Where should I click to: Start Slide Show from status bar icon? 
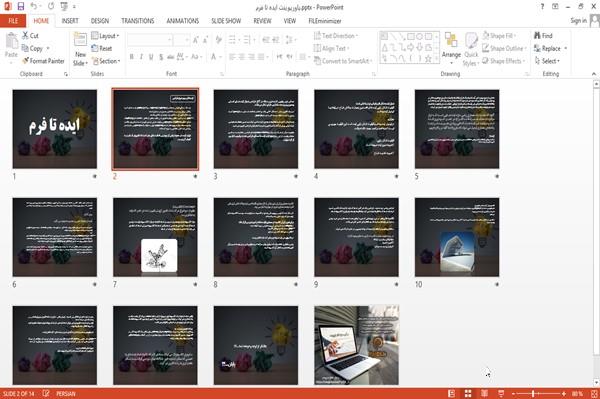[501, 394]
